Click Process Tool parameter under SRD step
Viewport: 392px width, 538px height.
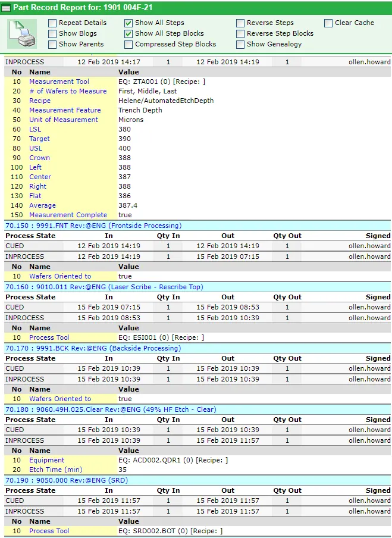49,531
